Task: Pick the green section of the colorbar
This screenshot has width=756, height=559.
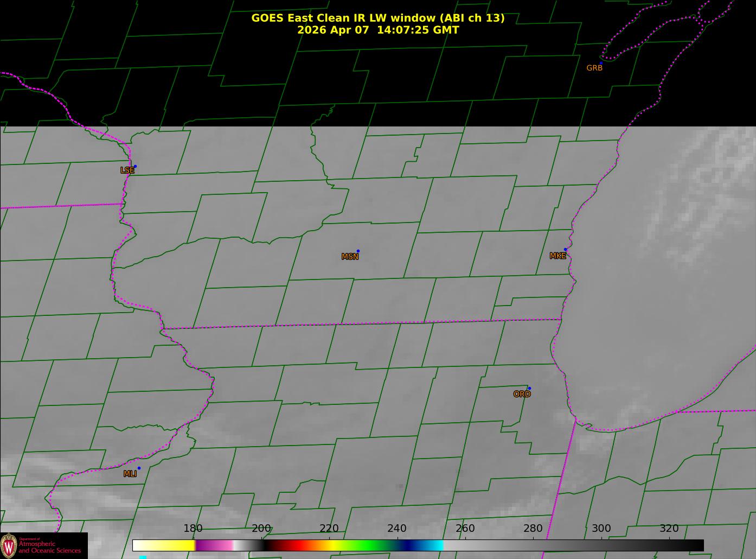Action: [369, 545]
